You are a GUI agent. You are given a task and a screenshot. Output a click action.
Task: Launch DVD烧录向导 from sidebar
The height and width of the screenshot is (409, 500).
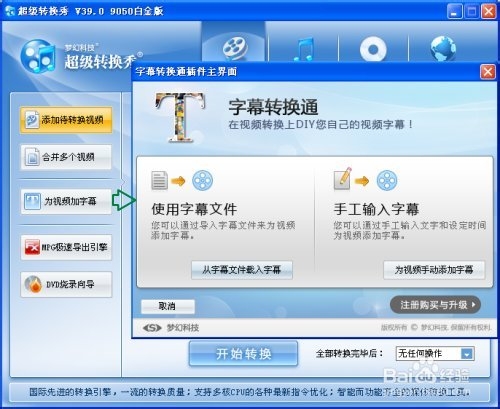coord(66,284)
